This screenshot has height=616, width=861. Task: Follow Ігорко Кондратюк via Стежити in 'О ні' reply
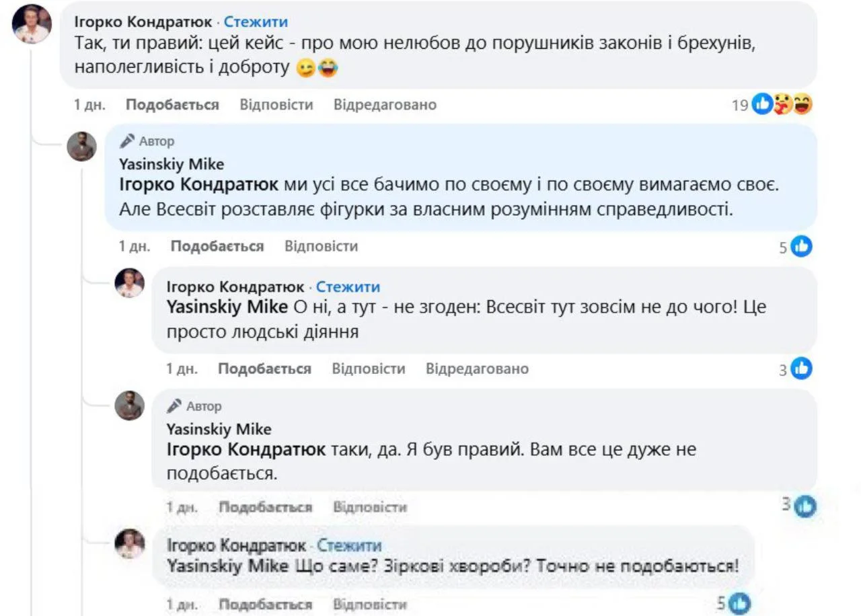pos(348,287)
